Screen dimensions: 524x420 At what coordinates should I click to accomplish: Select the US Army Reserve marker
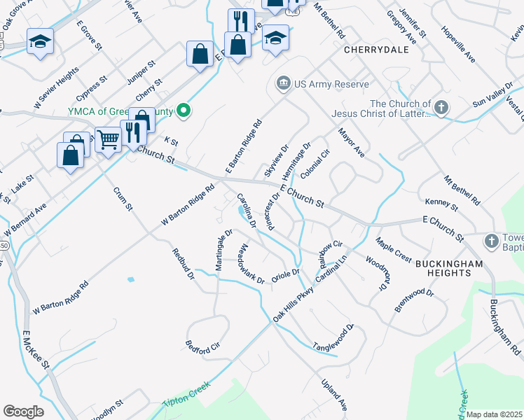284,83
